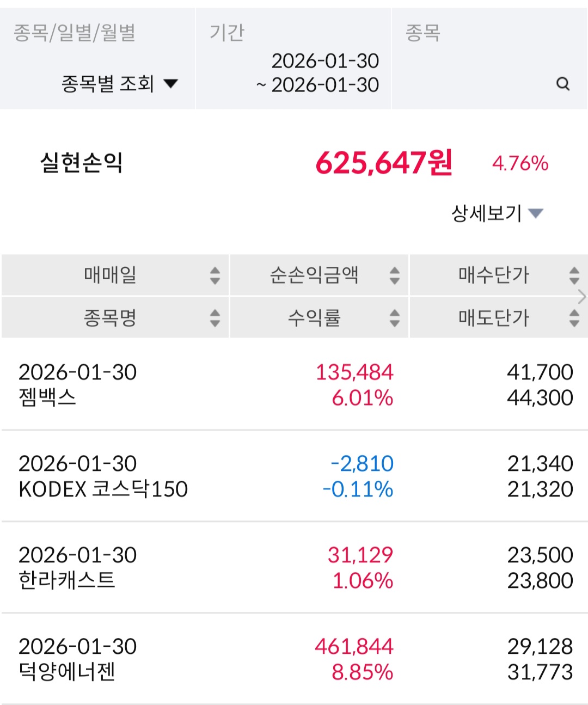
Task: Select the 한라캐스트 trade row
Action: coord(294,568)
